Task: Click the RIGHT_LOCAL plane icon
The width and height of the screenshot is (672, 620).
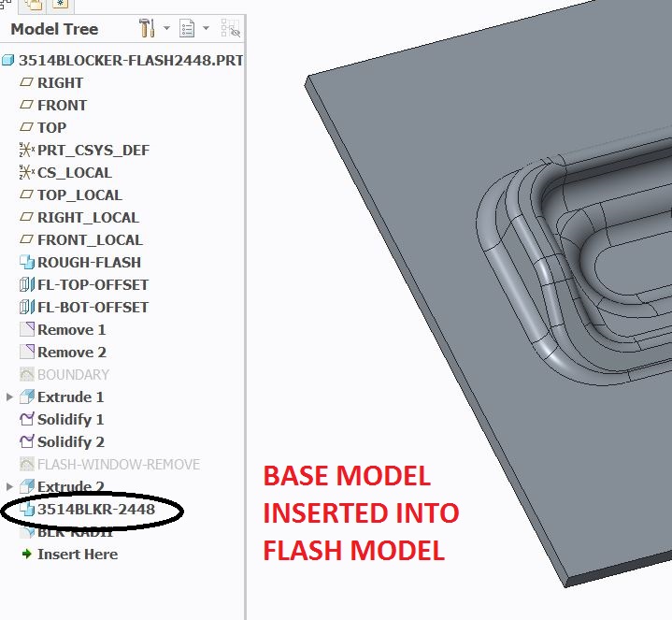Action: (x=26, y=217)
